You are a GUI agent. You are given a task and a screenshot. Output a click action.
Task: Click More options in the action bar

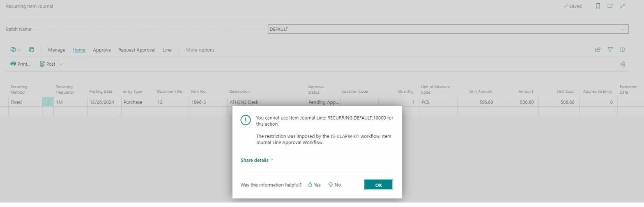click(x=200, y=50)
